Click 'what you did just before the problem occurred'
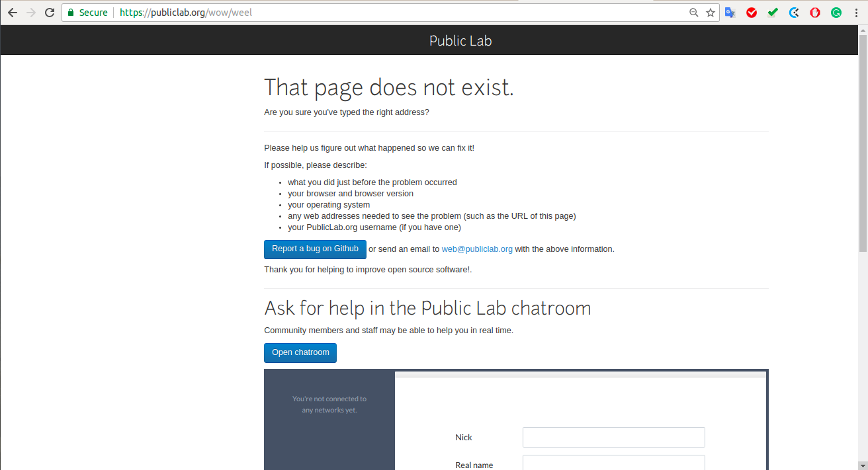The height and width of the screenshot is (470, 868). tap(372, 182)
